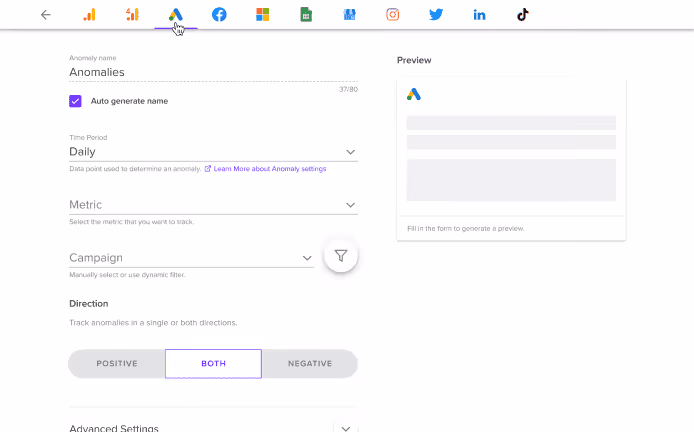The image size is (694, 432).
Task: Open Learn More about Anomaly settings link
Action: click(x=265, y=169)
